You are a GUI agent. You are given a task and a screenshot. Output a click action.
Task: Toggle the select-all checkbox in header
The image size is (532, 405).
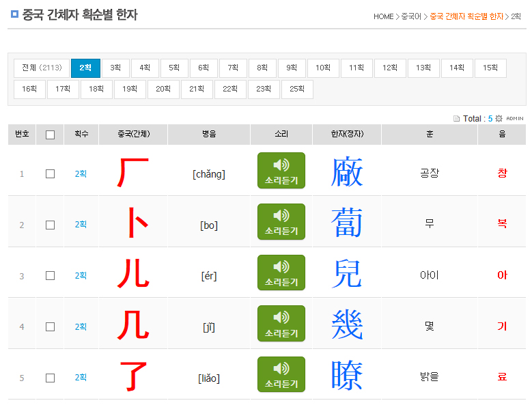[x=50, y=135]
